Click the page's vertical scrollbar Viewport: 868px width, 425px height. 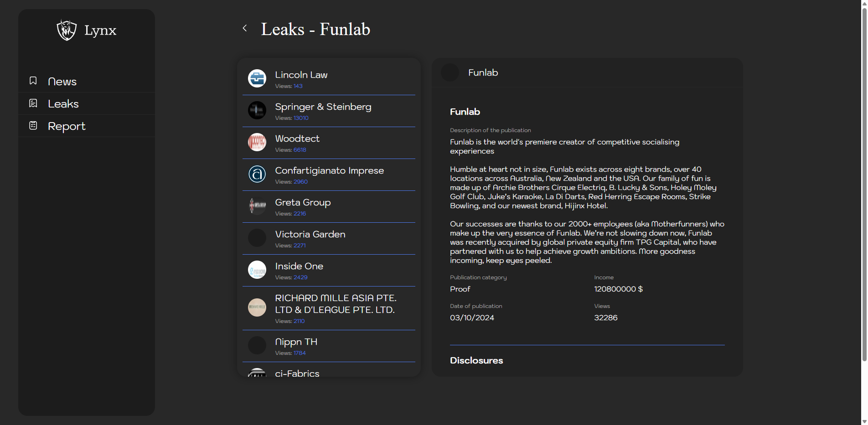pyautogui.click(x=864, y=182)
